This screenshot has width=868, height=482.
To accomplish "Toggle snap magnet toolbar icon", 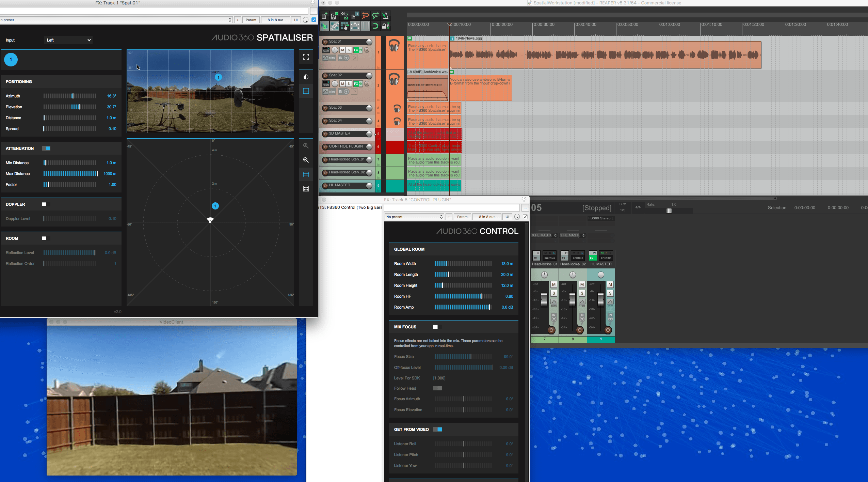I will [375, 26].
